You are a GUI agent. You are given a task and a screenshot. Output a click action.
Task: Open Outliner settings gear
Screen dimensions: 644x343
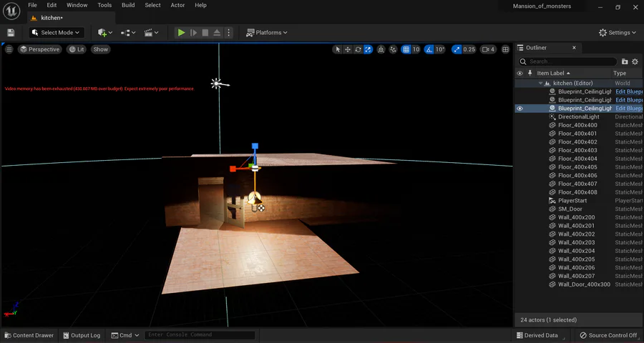click(x=635, y=61)
